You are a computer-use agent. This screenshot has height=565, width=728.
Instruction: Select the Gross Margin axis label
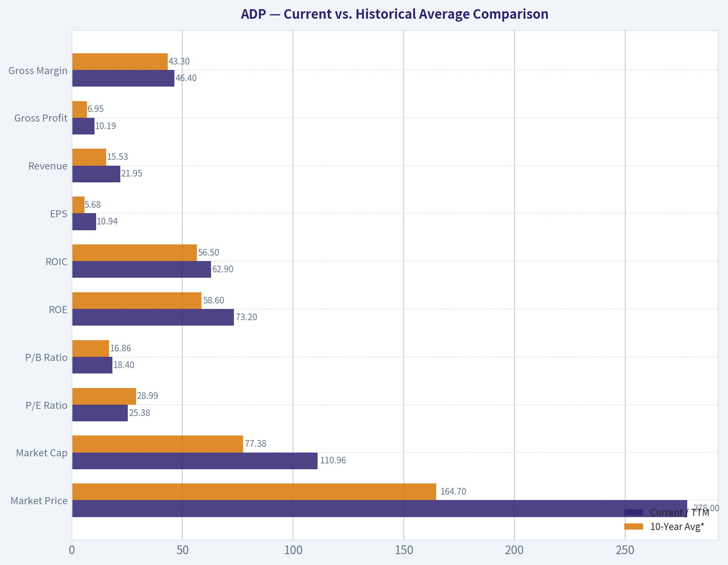click(x=38, y=70)
